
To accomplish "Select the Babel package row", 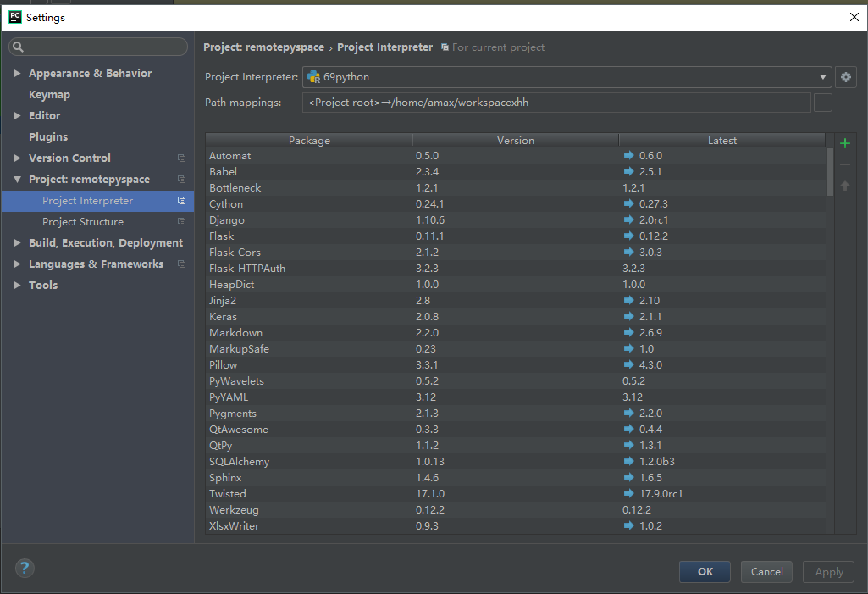I will [516, 172].
